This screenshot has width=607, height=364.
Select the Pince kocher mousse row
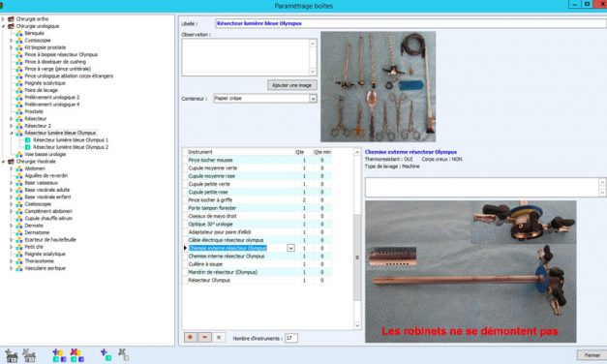[x=258, y=160]
